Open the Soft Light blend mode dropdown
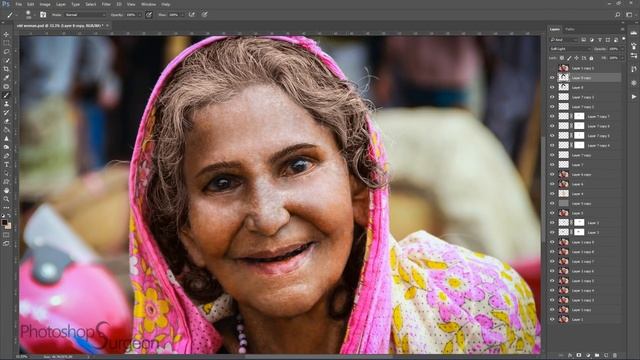This screenshot has width=640, height=360. click(x=570, y=49)
